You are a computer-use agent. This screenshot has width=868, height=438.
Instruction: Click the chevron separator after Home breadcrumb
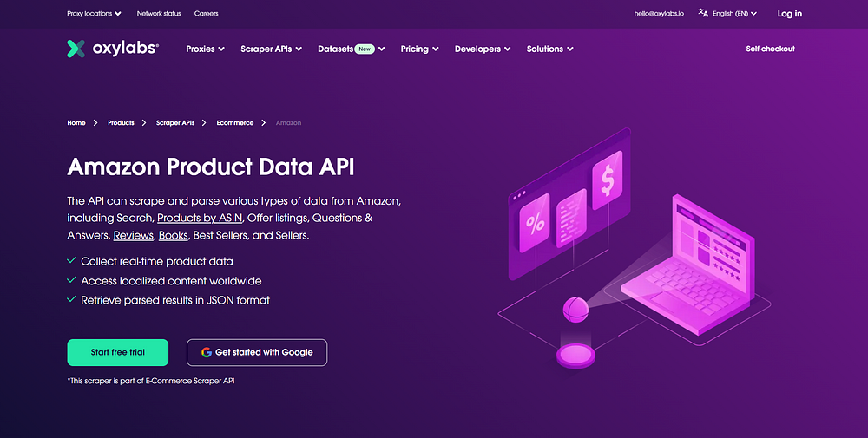95,123
